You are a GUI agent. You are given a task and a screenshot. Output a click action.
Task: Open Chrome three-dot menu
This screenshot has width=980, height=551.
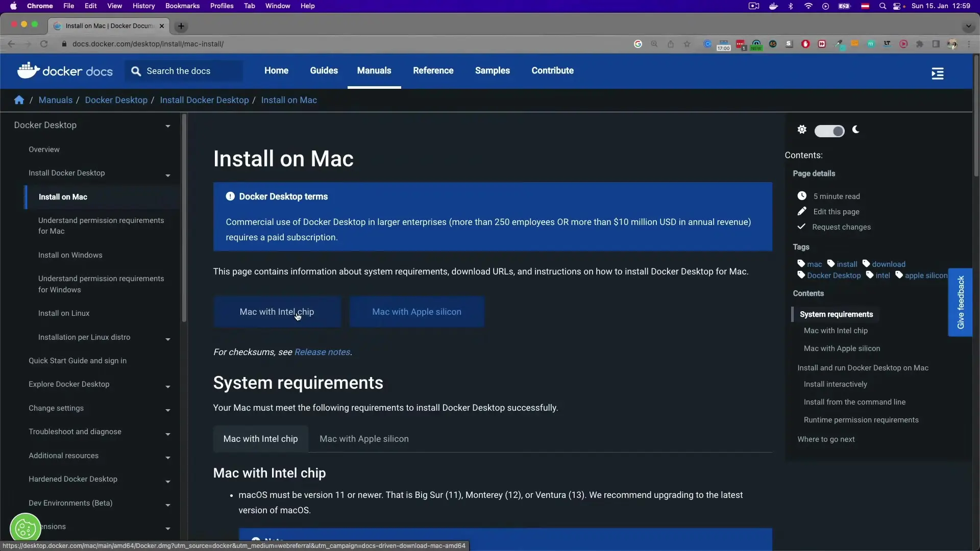(969, 44)
